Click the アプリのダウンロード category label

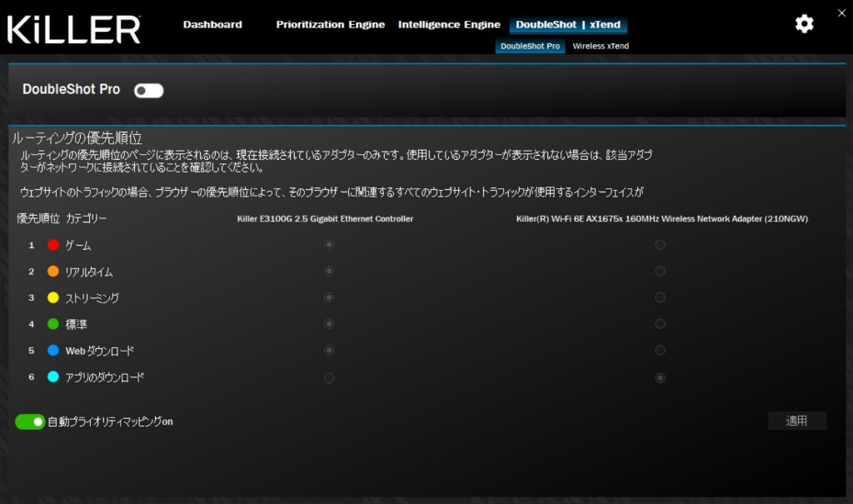click(104, 377)
